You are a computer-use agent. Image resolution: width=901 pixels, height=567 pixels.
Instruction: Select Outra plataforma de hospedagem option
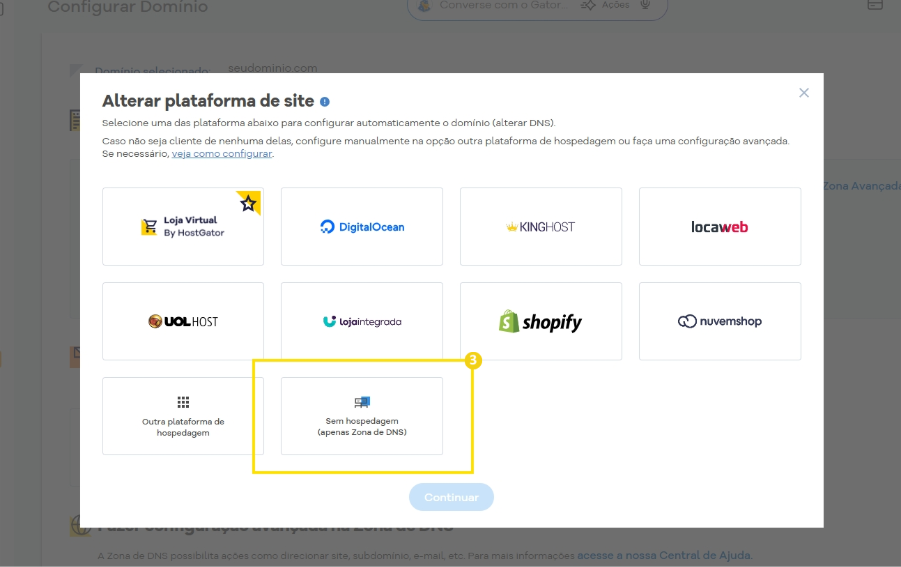point(183,416)
